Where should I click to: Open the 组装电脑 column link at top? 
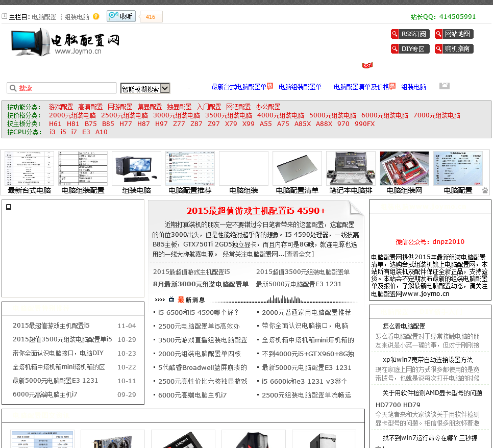tap(77, 17)
